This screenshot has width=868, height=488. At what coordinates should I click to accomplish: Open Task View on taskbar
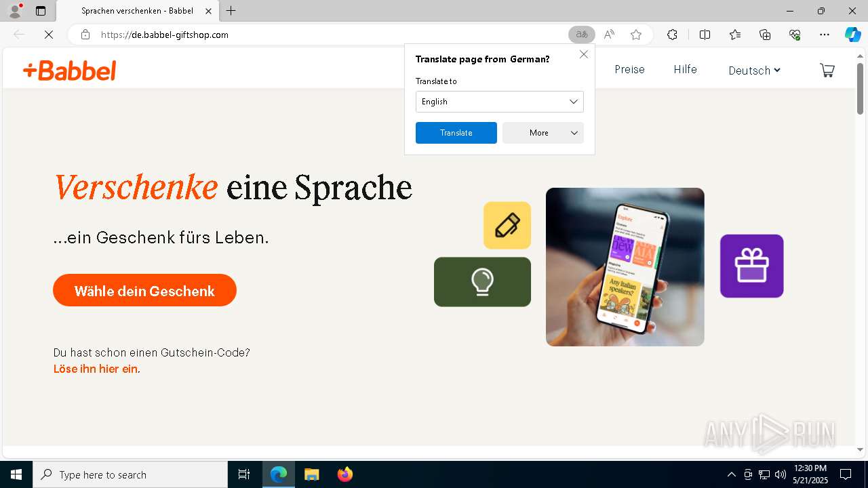(x=244, y=474)
